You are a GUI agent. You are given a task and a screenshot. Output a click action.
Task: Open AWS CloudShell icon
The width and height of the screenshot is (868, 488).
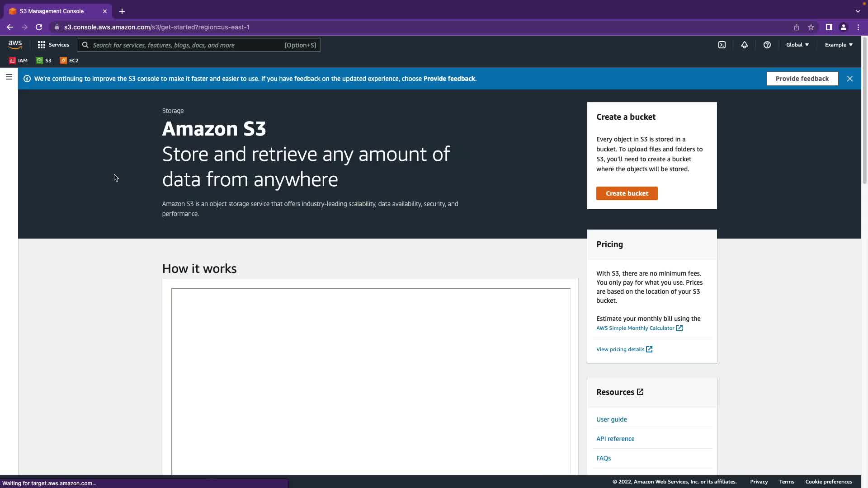[x=722, y=45]
